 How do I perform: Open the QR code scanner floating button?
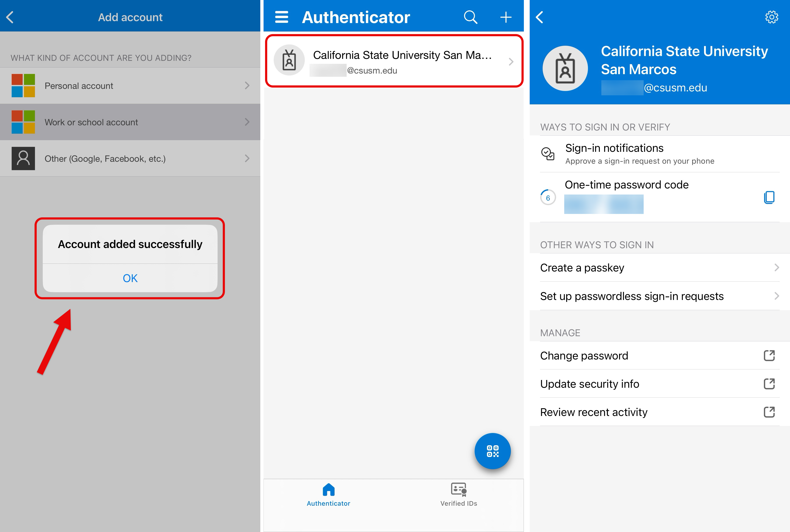(493, 451)
